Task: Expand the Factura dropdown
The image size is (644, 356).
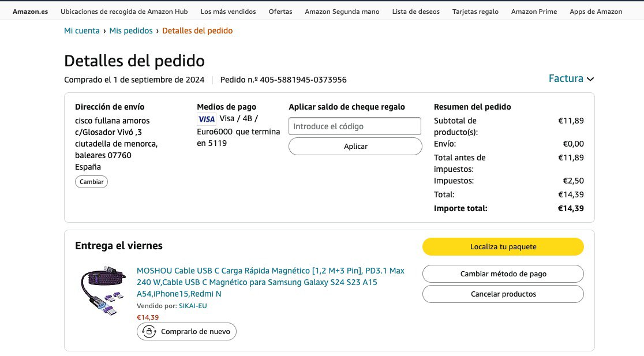Action: (571, 78)
